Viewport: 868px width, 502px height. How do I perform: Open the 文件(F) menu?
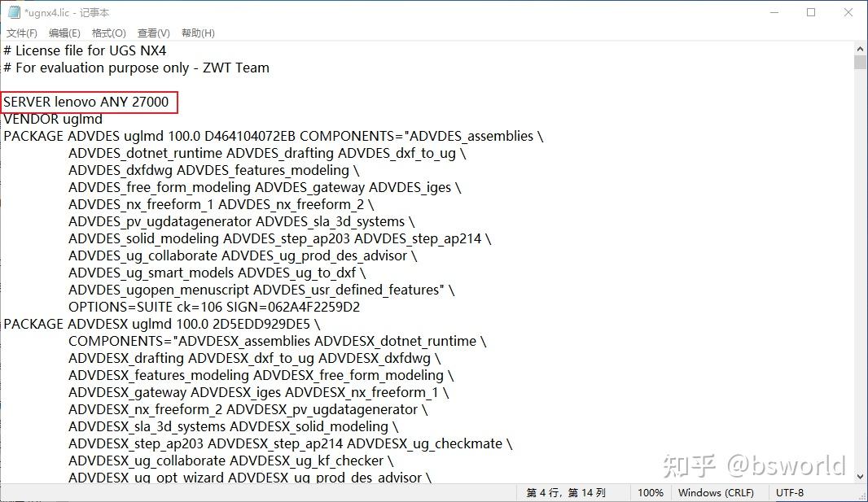[21, 33]
